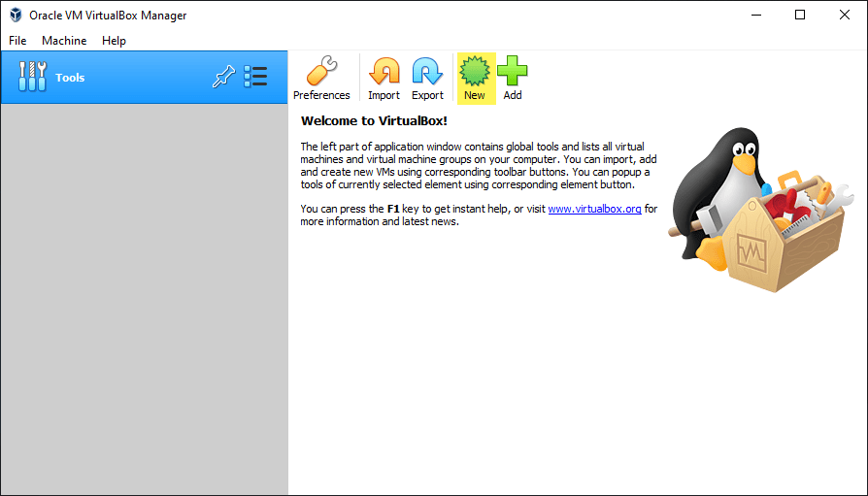The width and height of the screenshot is (868, 496).
Task: Maximize the VirtualBox Manager window
Action: click(x=800, y=15)
